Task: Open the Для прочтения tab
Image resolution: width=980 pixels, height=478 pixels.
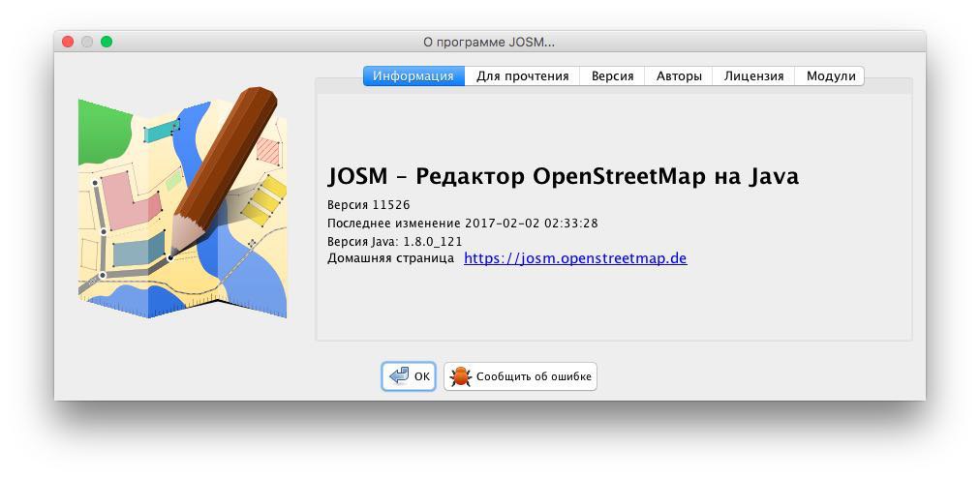Action: (x=523, y=76)
